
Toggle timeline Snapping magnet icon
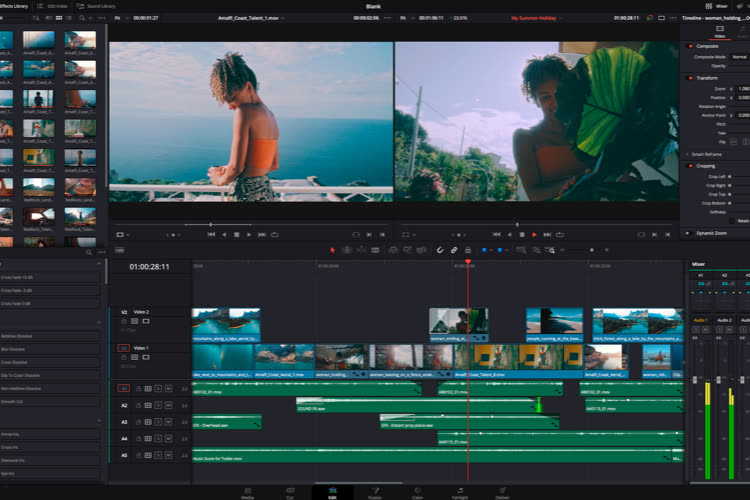coord(440,250)
